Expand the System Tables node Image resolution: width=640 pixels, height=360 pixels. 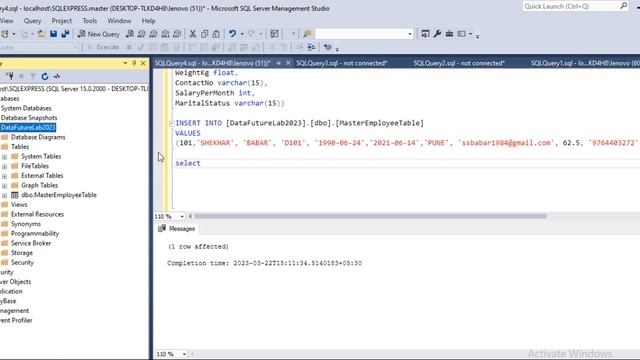tap(4, 157)
